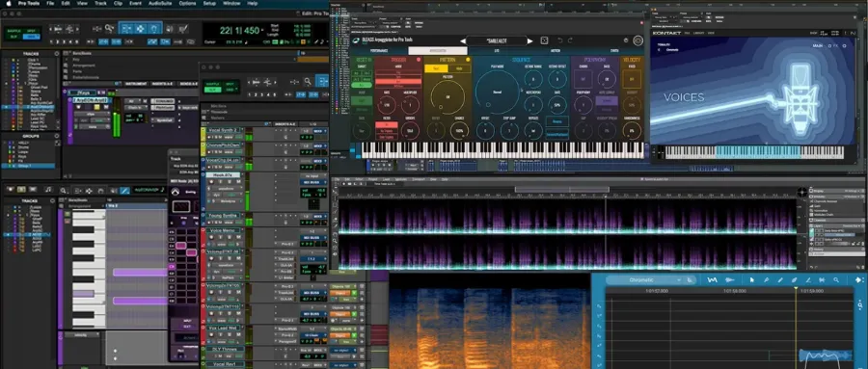Collapse the Channels section in spectral editor
The image size is (868, 369).
[x=811, y=221]
